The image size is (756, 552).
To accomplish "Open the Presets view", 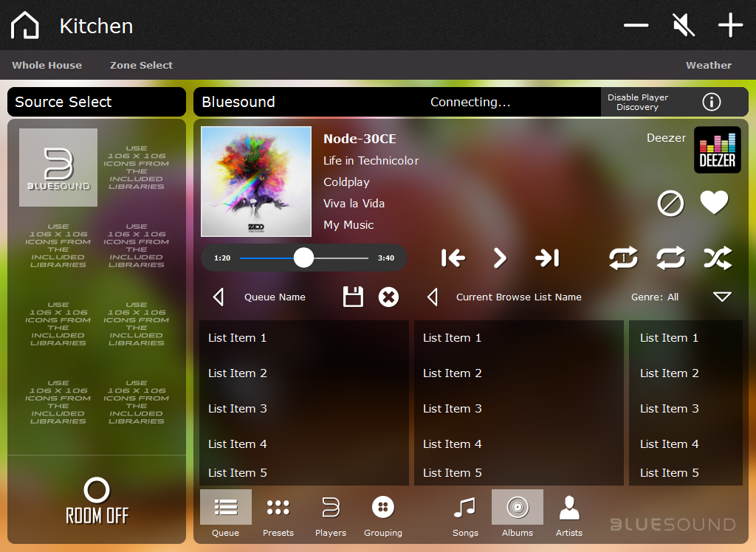I will (278, 514).
